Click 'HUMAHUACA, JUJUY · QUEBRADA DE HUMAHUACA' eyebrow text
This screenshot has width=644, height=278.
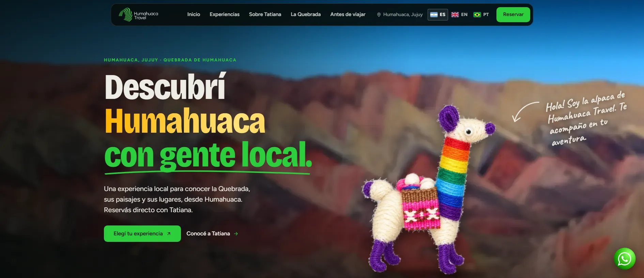pyautogui.click(x=170, y=60)
